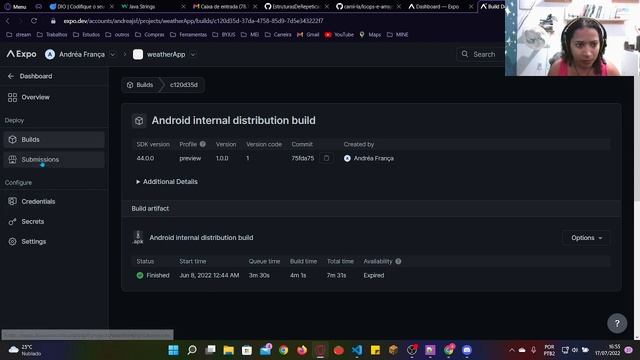Click the green Finished status icon
The height and width of the screenshot is (360, 640).
point(140,276)
